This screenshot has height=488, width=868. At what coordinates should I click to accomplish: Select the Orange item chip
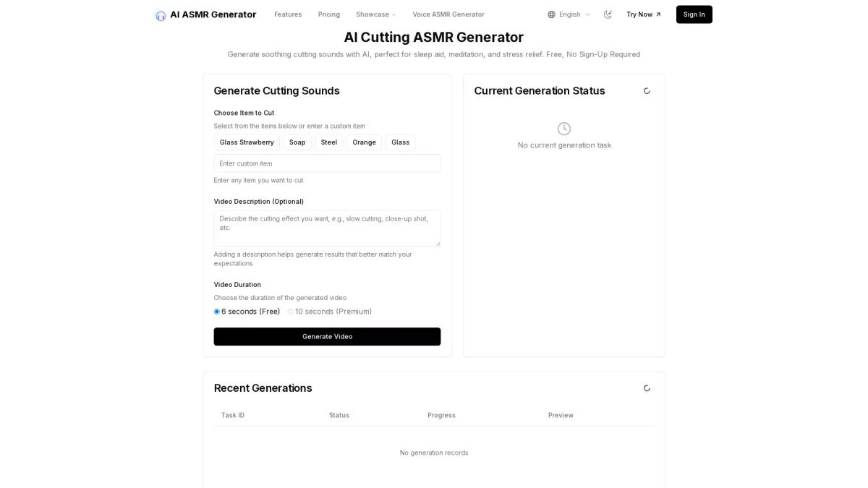point(364,142)
